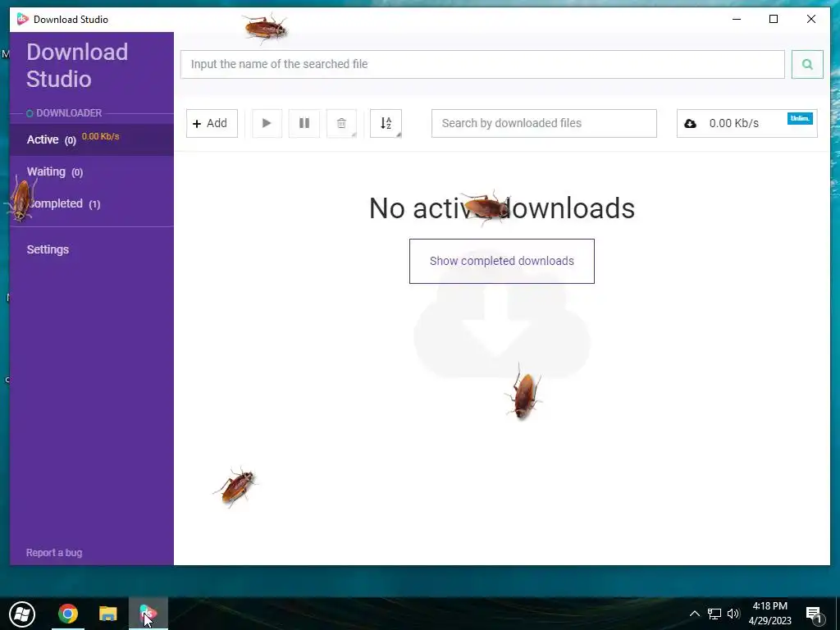Open the A-Z sort dropdown

[x=386, y=123]
